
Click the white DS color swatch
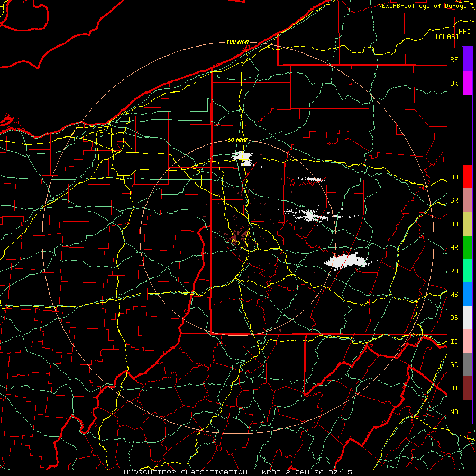[467, 317]
